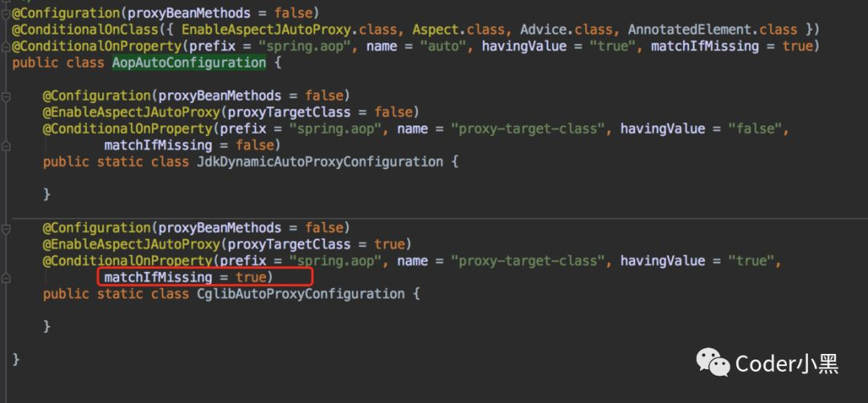
Task: Click @ConditionalOnProperty directly above AopAutoConfiguration class line
Action: pyautogui.click(x=97, y=46)
